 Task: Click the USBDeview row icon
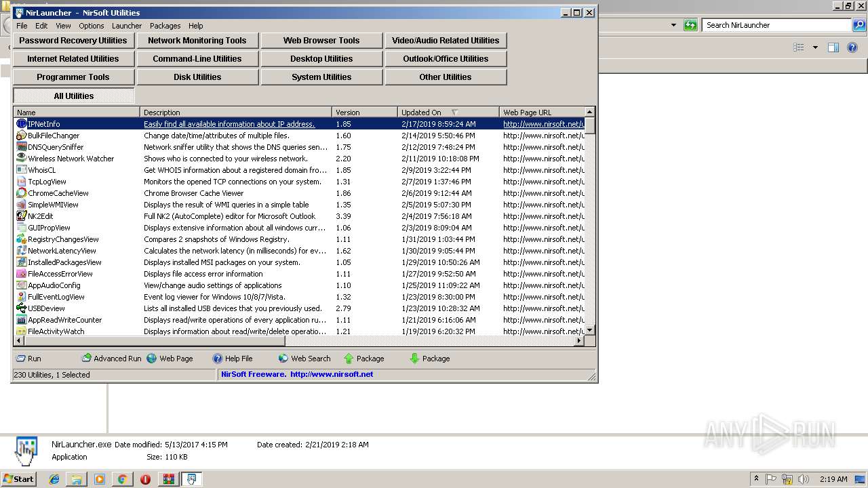[22, 308]
